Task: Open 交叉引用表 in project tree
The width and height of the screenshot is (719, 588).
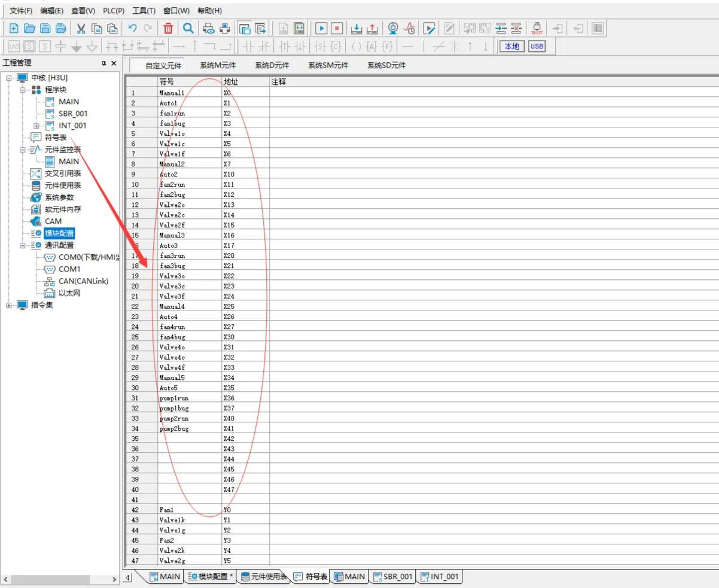Action: coord(63,173)
